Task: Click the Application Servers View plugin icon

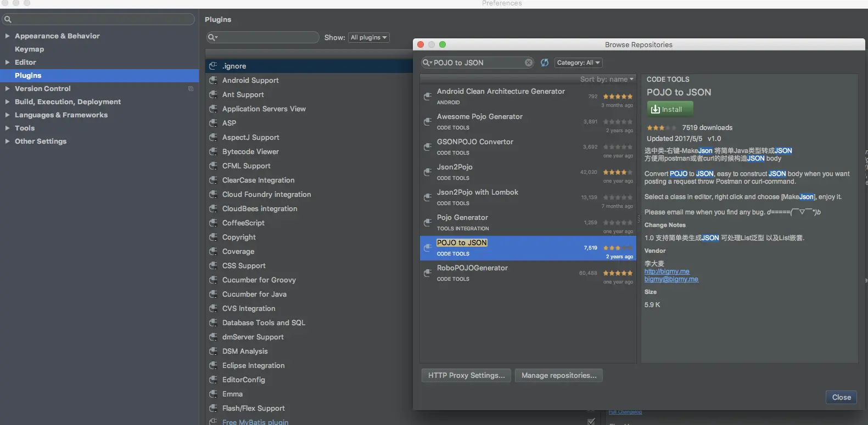Action: [x=213, y=109]
